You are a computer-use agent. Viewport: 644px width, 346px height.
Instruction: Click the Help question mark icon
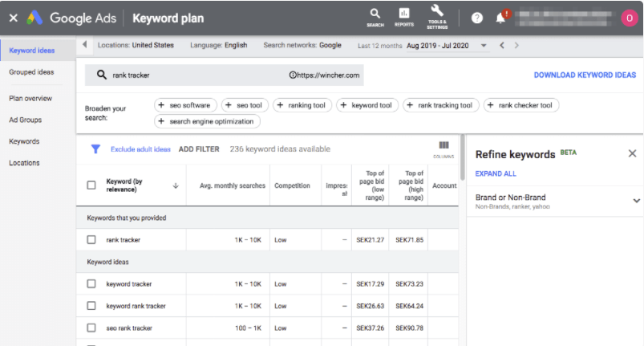477,18
